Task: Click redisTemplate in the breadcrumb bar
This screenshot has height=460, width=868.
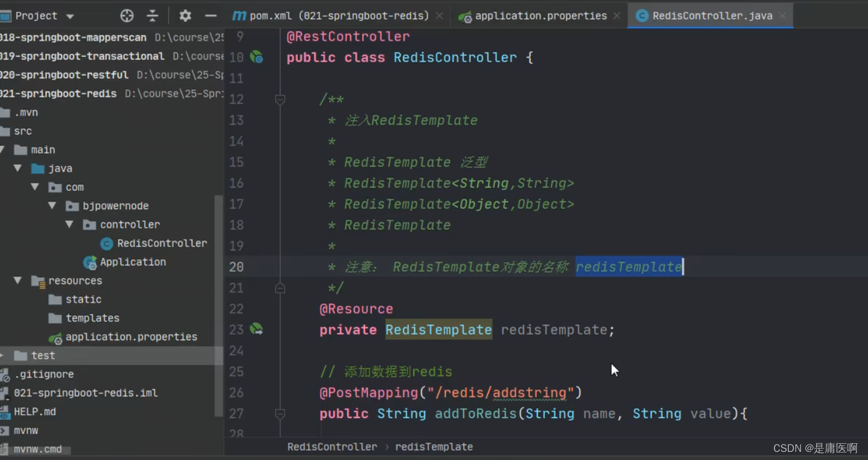Action: click(434, 446)
